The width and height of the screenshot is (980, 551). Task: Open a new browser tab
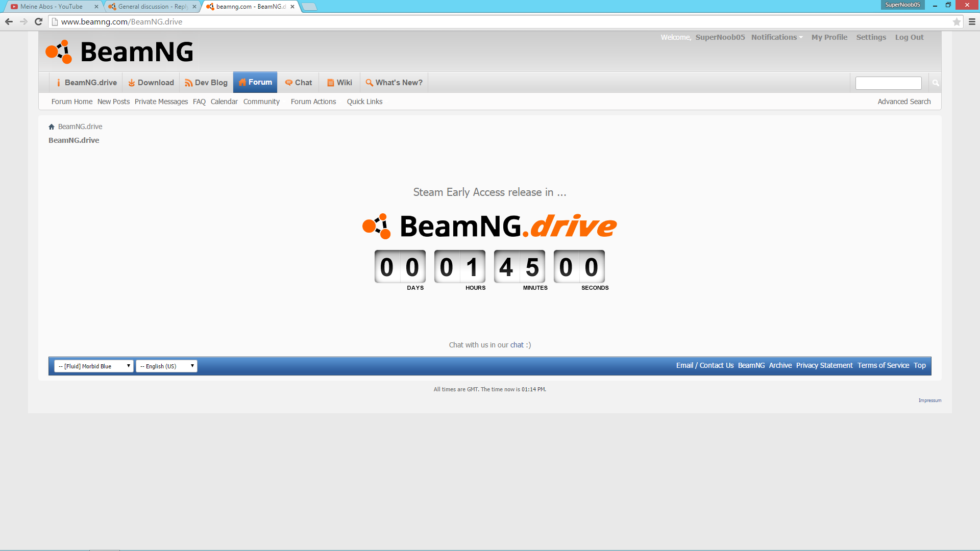click(x=309, y=7)
